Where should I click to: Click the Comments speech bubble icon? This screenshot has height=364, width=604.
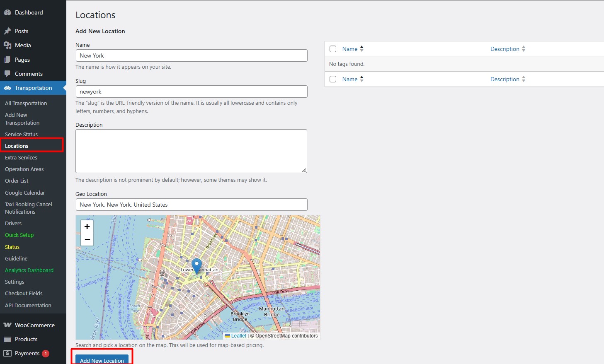(x=7, y=74)
